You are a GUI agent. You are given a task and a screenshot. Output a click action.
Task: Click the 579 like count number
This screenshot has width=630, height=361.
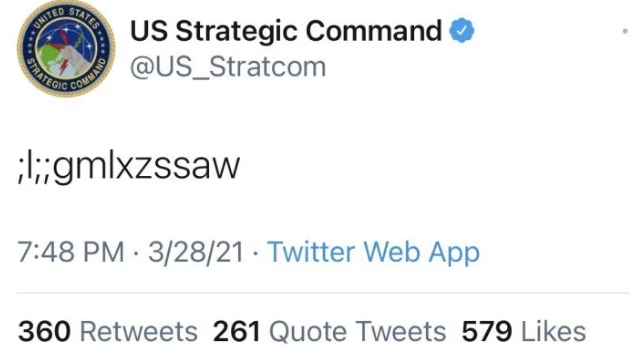[x=487, y=332]
